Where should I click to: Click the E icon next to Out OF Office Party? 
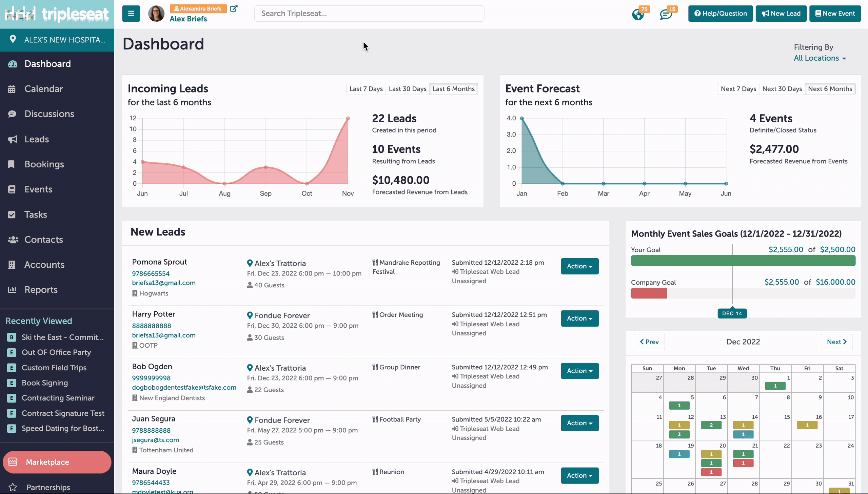coord(12,352)
